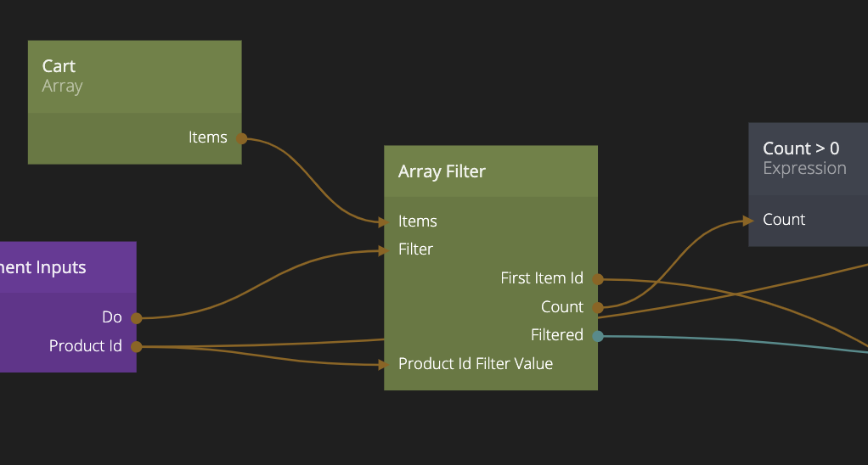The height and width of the screenshot is (465, 868).
Task: Click the Do output port dot
Action: click(x=136, y=318)
